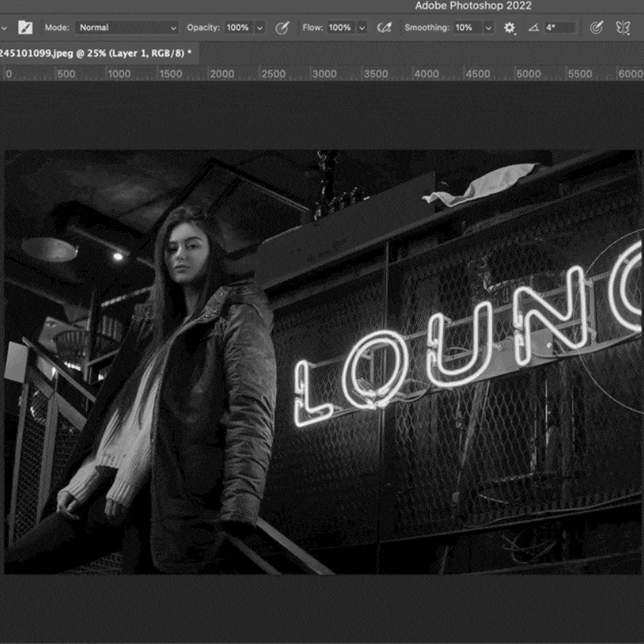Open the Mode Normal dropdown
The height and width of the screenshot is (644, 644).
127,27
